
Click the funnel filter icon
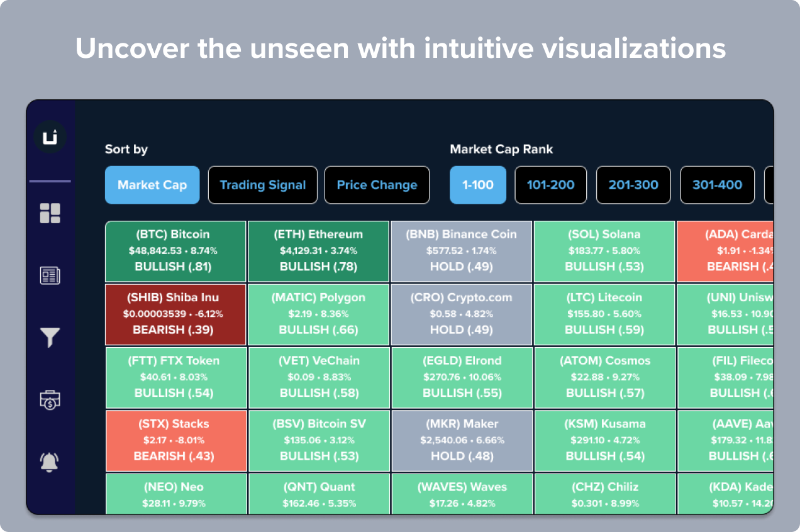coord(50,338)
